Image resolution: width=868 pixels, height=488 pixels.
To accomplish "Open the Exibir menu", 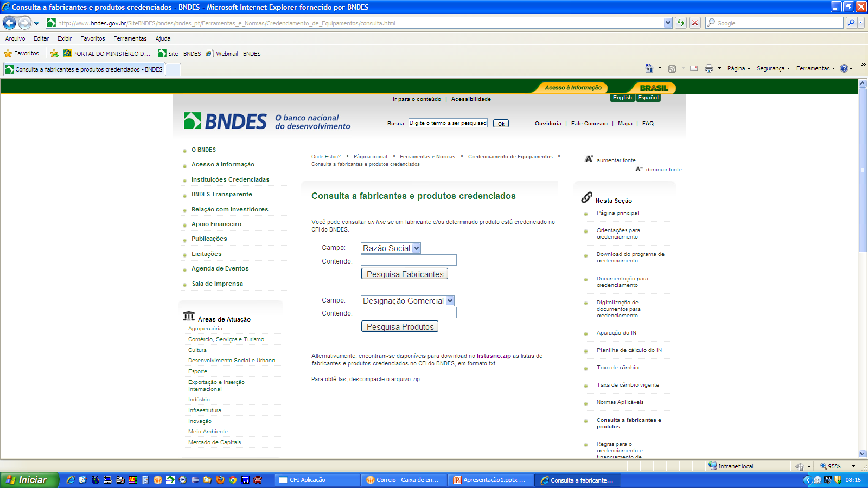I will point(65,38).
